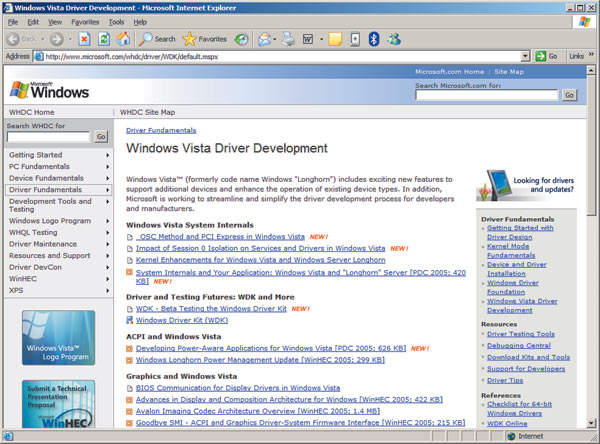Open the File menu
The image size is (600, 444).
(x=13, y=22)
